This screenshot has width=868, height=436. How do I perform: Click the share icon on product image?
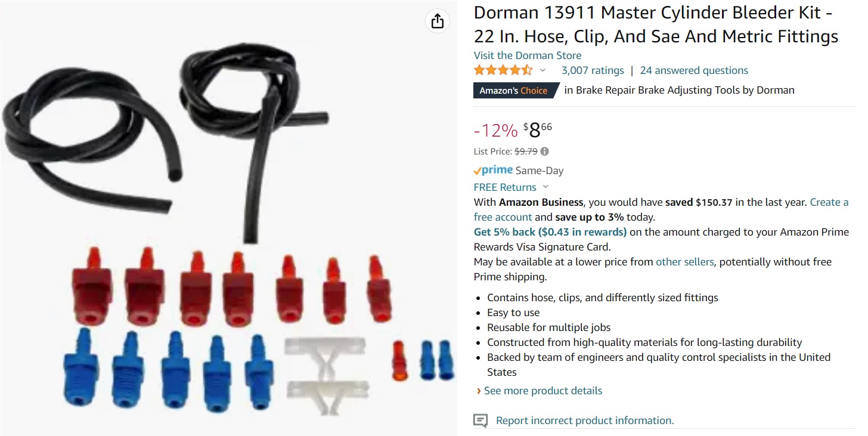[x=438, y=21]
